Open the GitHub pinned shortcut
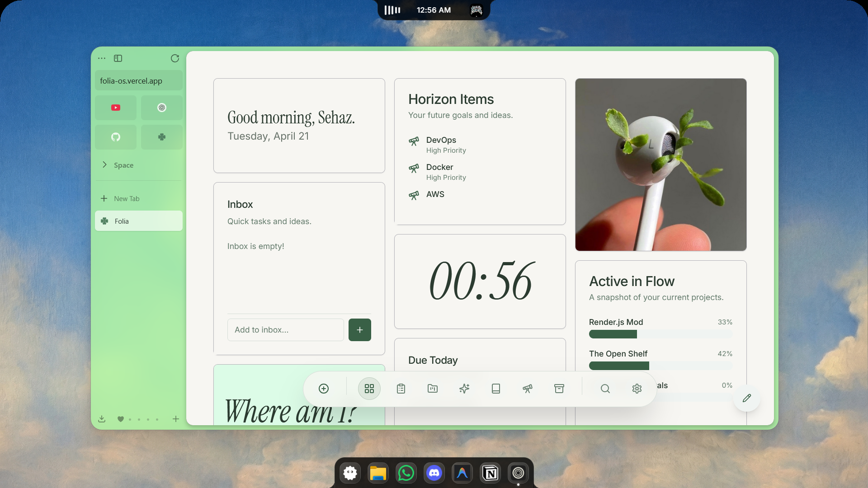Viewport: 868px width, 488px height. [116, 137]
